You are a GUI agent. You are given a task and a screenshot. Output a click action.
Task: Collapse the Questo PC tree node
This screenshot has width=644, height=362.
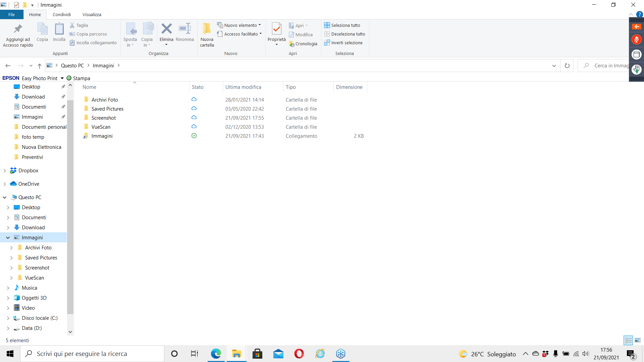point(5,197)
